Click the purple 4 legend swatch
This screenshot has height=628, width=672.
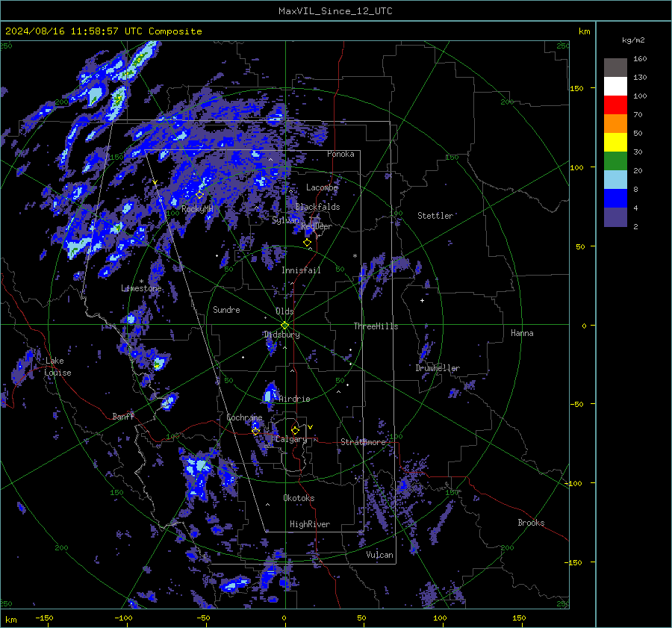(615, 217)
